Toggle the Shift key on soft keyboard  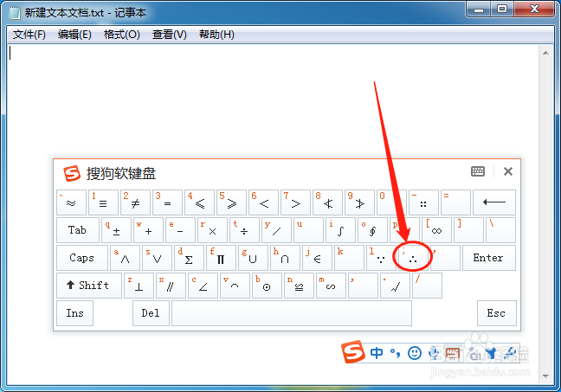(88, 286)
